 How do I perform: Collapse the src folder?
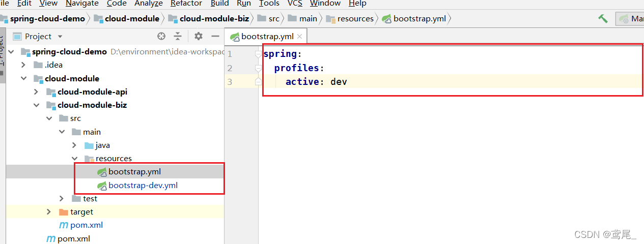(49, 118)
